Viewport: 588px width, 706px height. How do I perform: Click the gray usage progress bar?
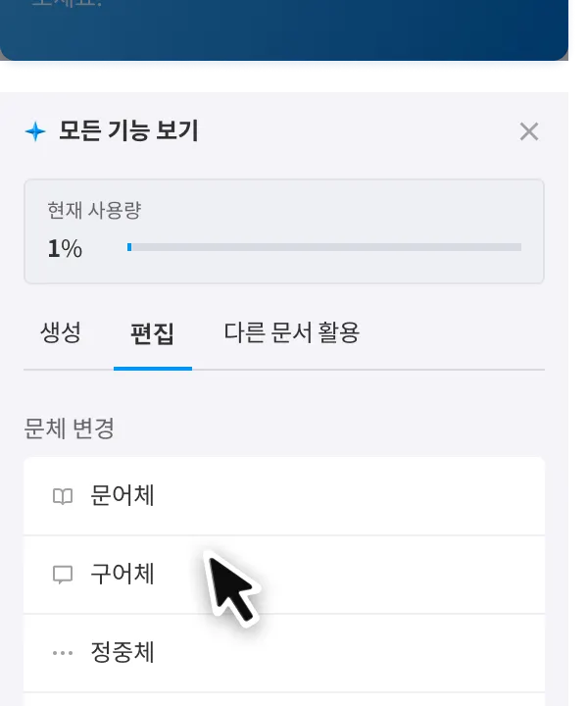(x=326, y=247)
